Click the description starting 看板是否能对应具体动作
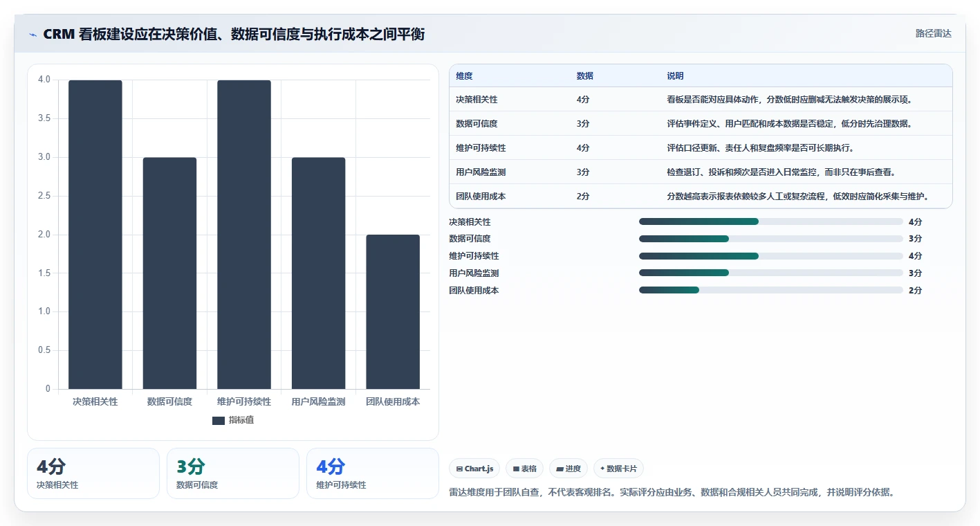Image resolution: width=980 pixels, height=526 pixels. click(x=790, y=100)
